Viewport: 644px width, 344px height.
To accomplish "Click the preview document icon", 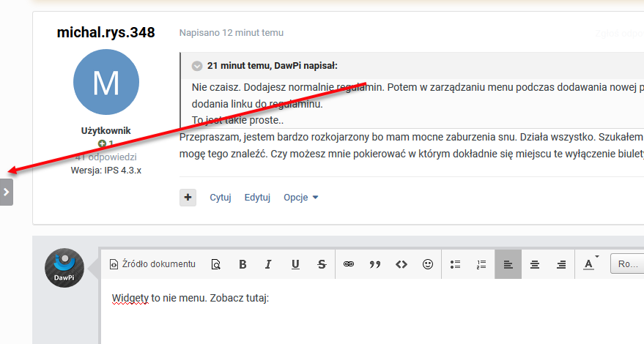I will (215, 264).
